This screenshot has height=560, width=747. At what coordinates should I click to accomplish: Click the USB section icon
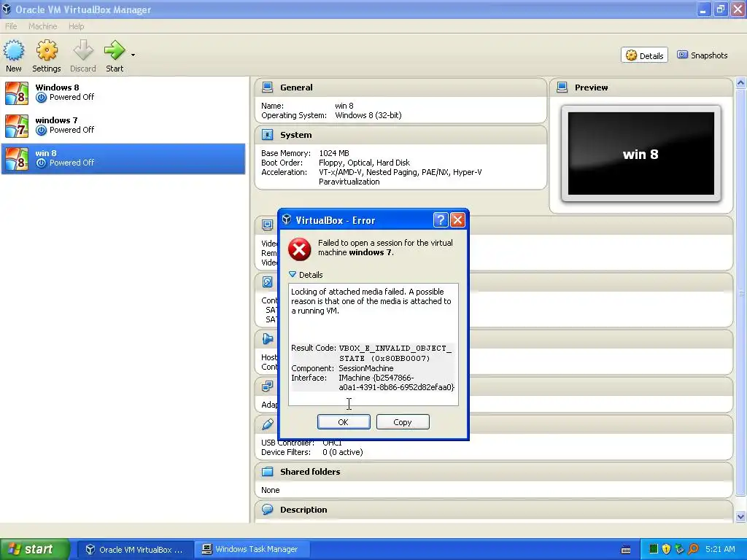(267, 424)
